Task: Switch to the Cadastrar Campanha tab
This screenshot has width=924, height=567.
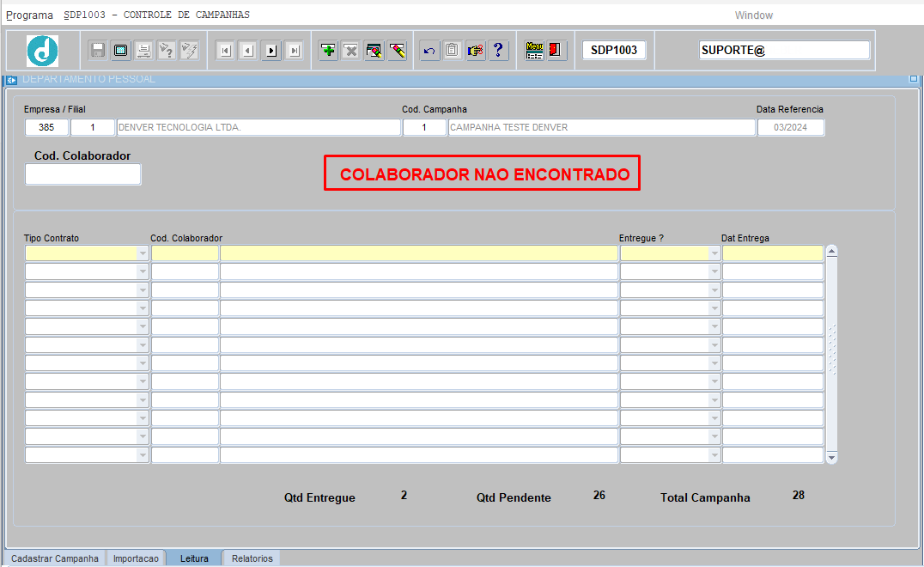Action: [55, 558]
